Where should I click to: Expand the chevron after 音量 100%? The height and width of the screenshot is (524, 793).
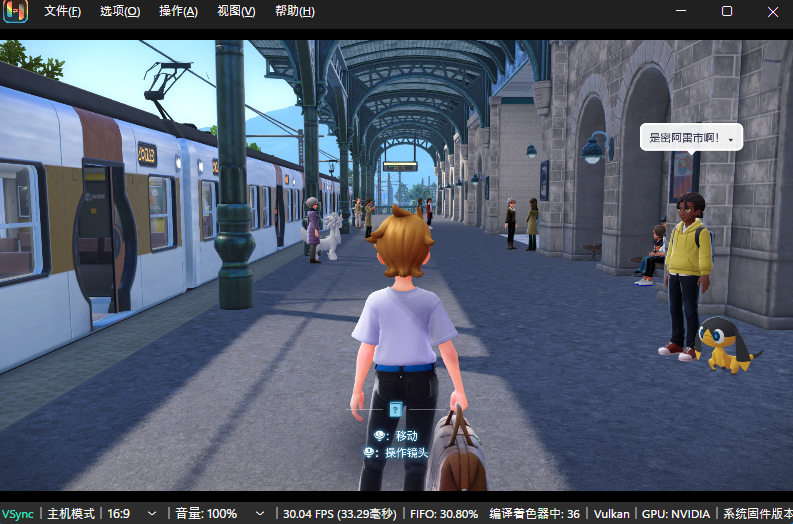(259, 513)
